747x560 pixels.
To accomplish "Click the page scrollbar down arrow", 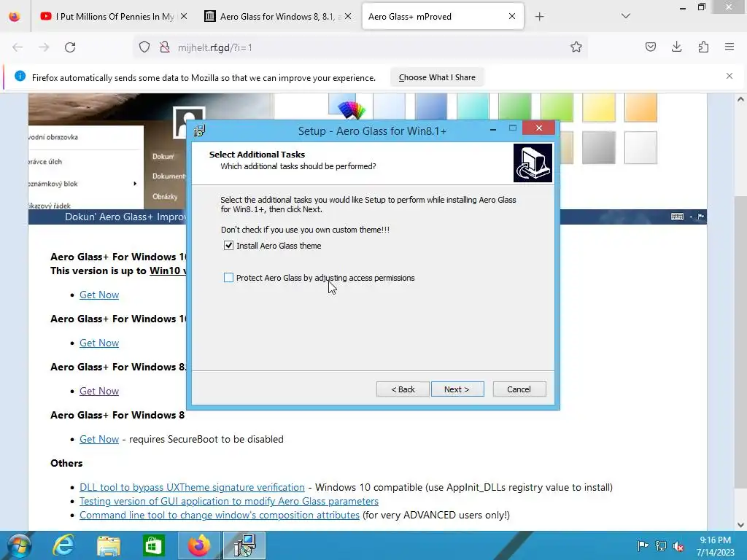I will 740,525.
